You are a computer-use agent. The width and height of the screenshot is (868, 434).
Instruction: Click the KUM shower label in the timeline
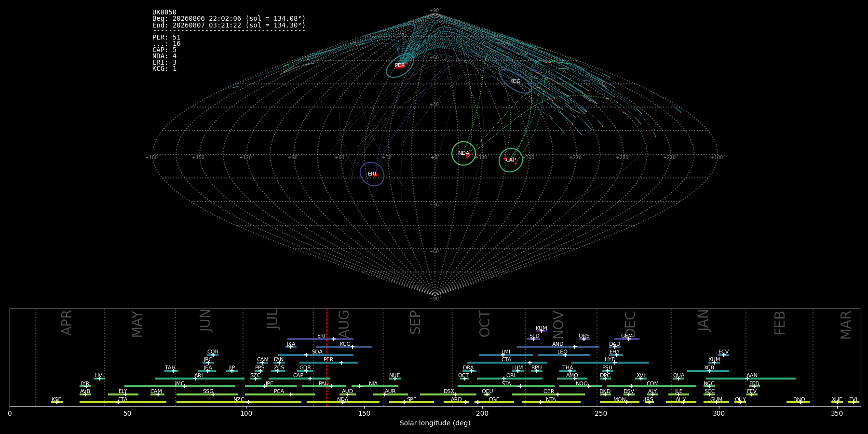pyautogui.click(x=542, y=328)
